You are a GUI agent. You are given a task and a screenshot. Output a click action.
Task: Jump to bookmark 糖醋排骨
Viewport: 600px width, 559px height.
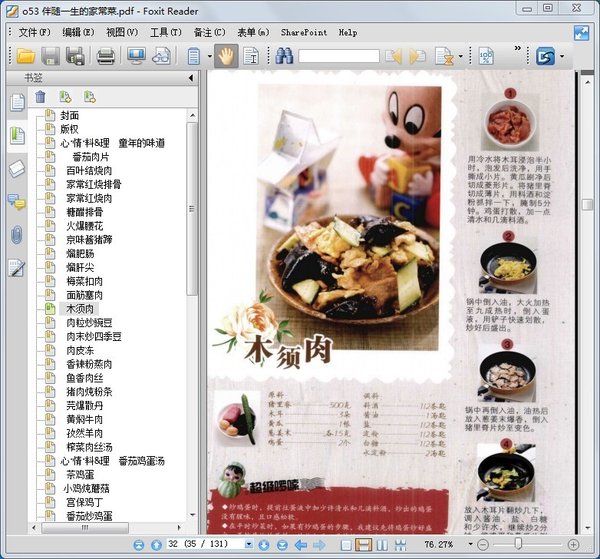pyautogui.click(x=85, y=212)
